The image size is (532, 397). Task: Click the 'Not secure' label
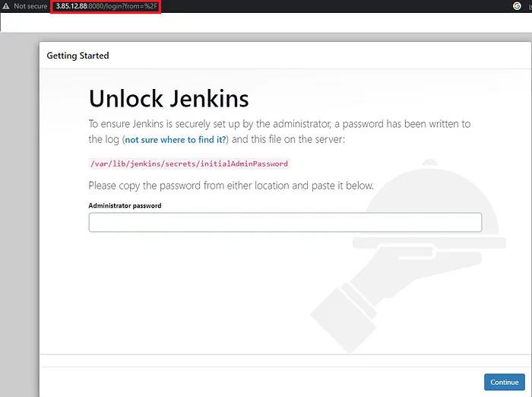pyautogui.click(x=30, y=6)
